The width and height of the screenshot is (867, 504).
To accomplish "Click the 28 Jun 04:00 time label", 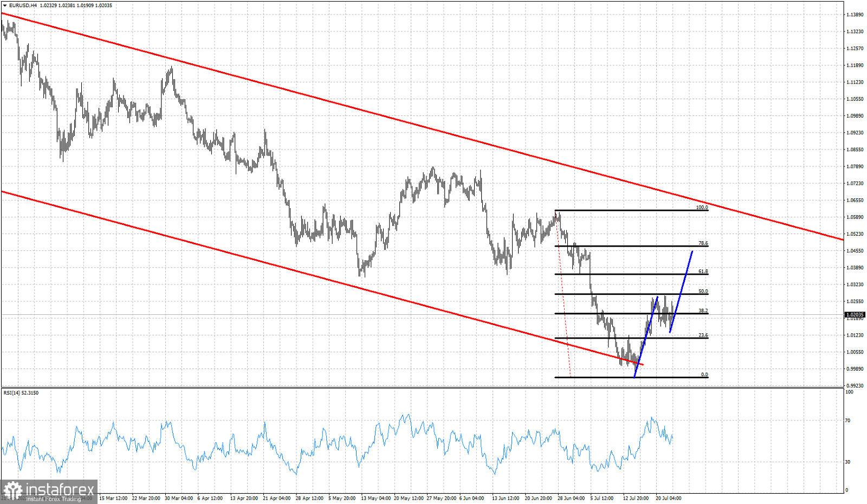I will click(571, 498).
